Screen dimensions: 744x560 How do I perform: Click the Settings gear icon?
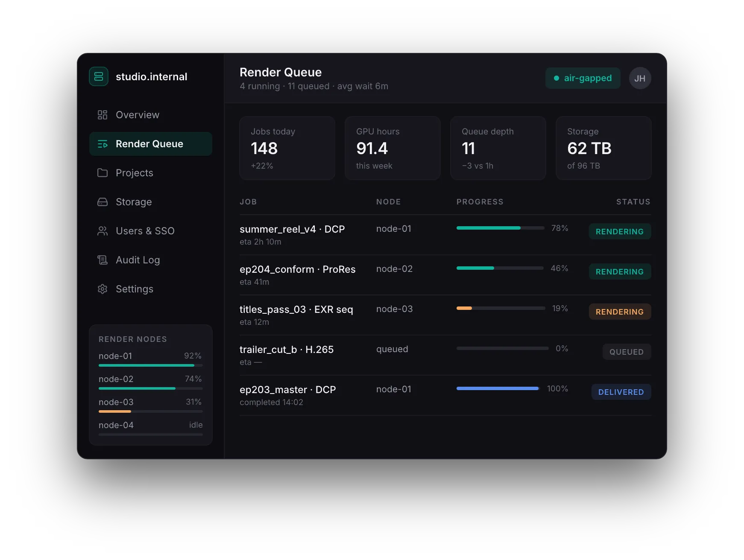(x=103, y=289)
